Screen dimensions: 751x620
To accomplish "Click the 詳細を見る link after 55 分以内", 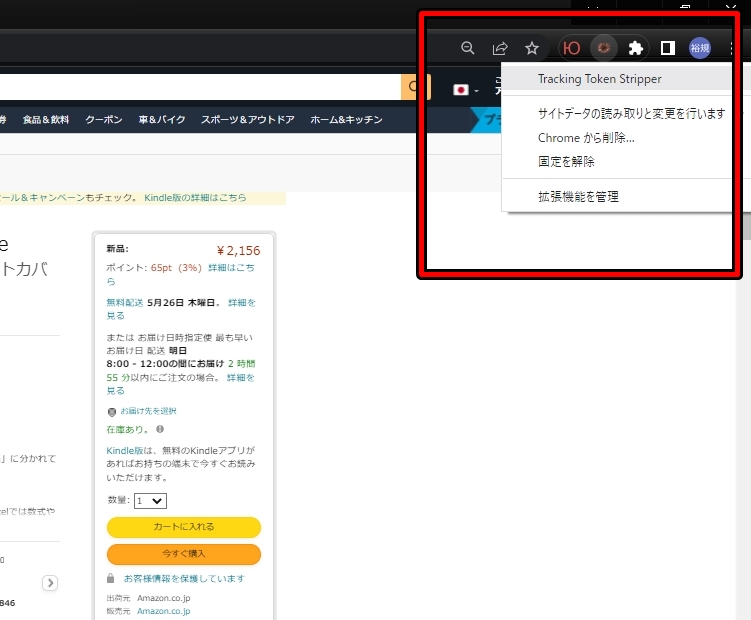I will click(x=241, y=378).
